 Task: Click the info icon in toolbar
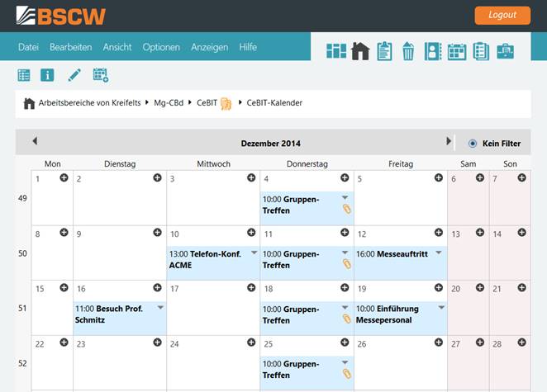click(48, 76)
